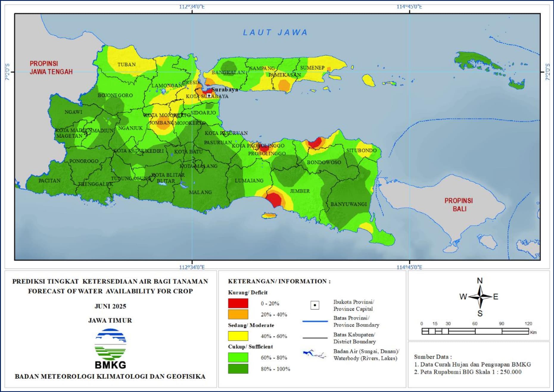
Task: Click the PACITAN district label
Action: (49, 180)
